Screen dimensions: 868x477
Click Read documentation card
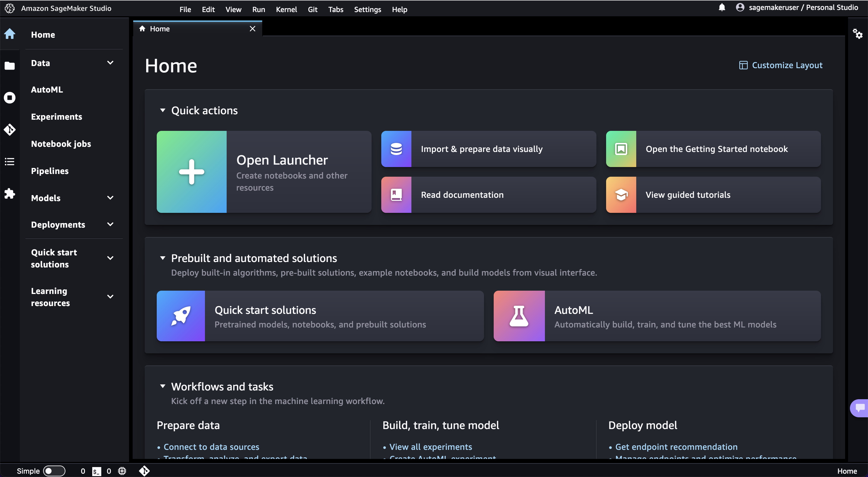pos(489,194)
